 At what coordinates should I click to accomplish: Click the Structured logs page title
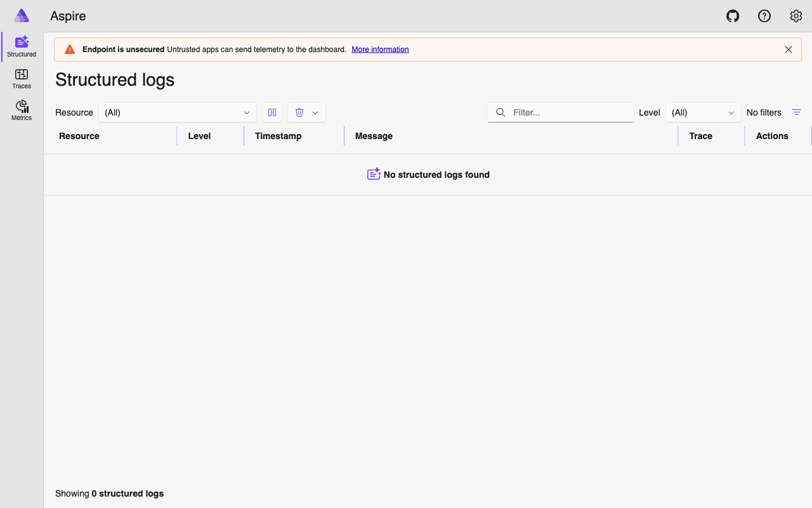click(115, 79)
